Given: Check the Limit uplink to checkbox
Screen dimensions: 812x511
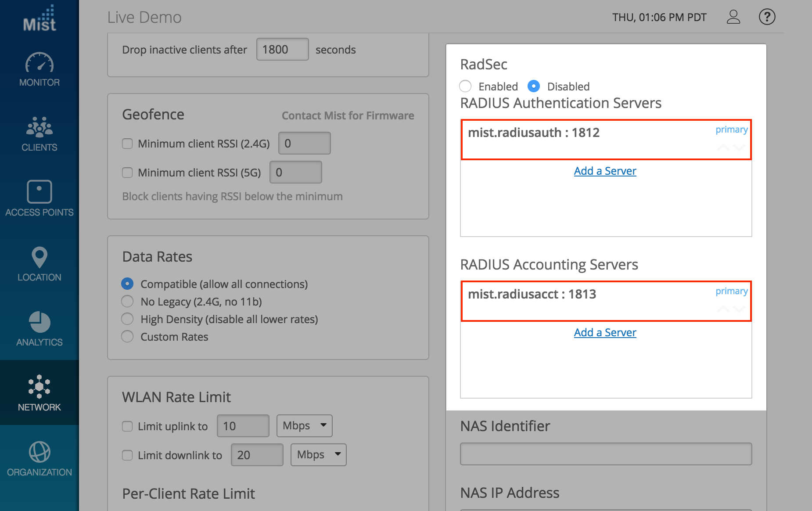Looking at the screenshot, I should pos(127,426).
